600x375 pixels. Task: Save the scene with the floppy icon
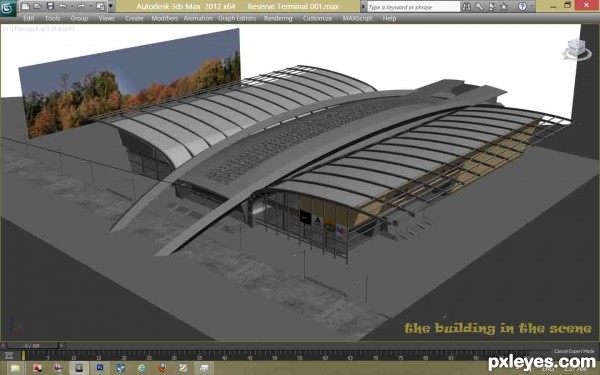(50, 6)
